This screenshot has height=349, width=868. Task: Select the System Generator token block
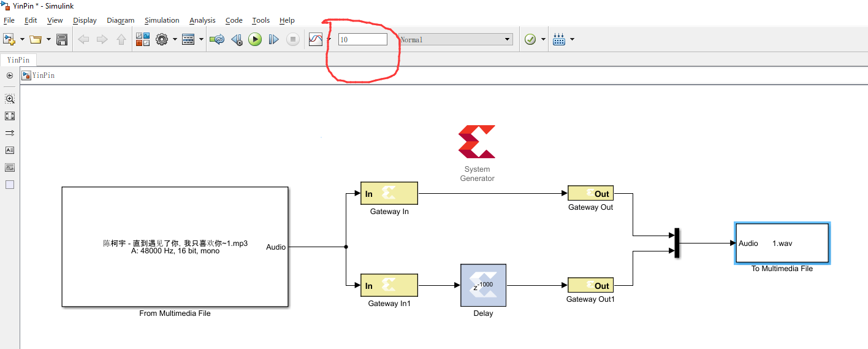pos(477,142)
